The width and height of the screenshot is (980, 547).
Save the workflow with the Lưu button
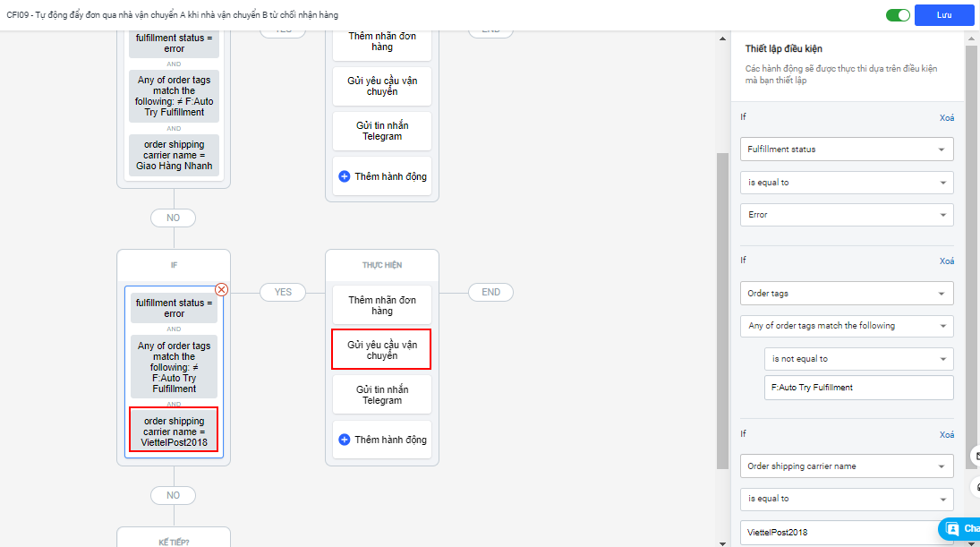pos(944,15)
